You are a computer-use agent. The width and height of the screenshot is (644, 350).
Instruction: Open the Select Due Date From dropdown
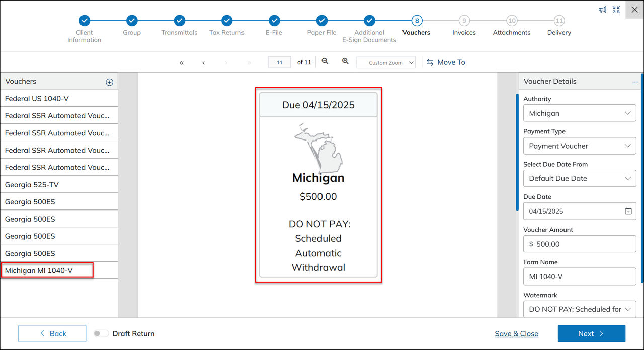(x=580, y=178)
